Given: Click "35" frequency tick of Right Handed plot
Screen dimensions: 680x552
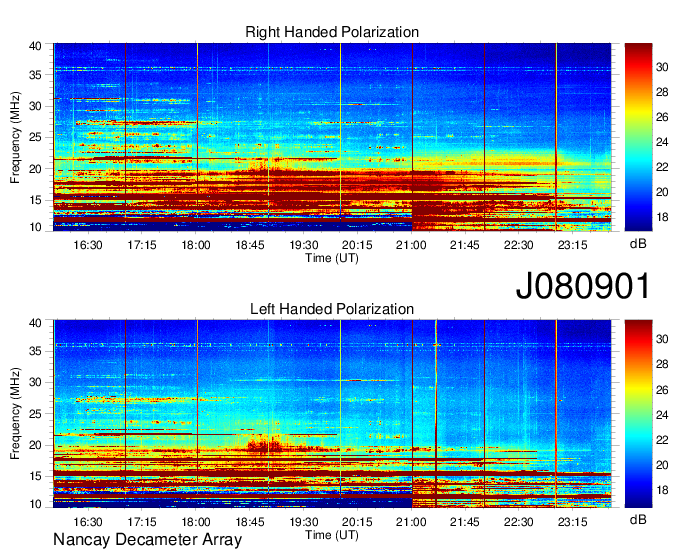Looking at the screenshot, I should click(x=36, y=75).
